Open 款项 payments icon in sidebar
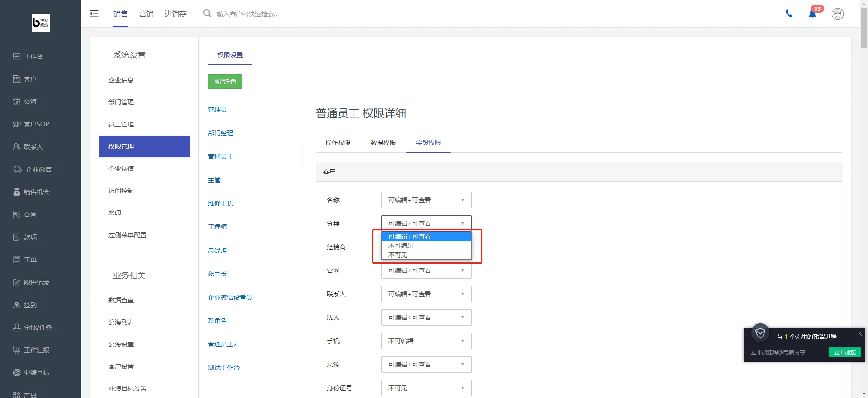 tap(17, 237)
